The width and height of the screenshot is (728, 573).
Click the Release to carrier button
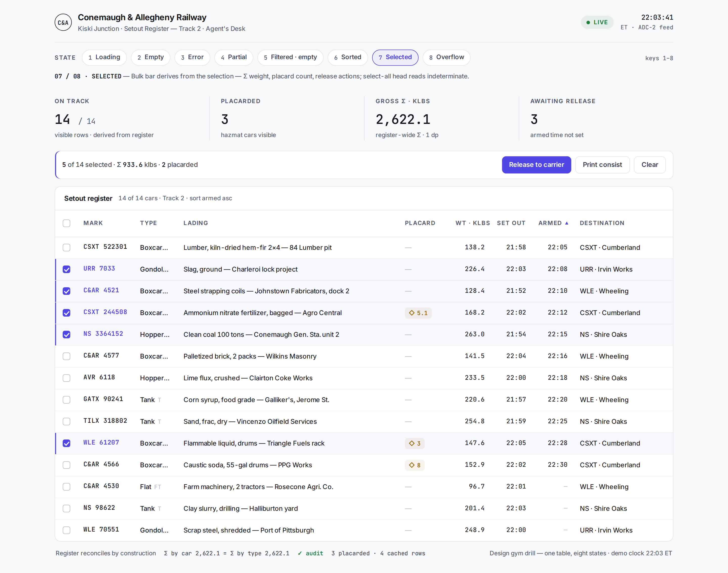536,165
